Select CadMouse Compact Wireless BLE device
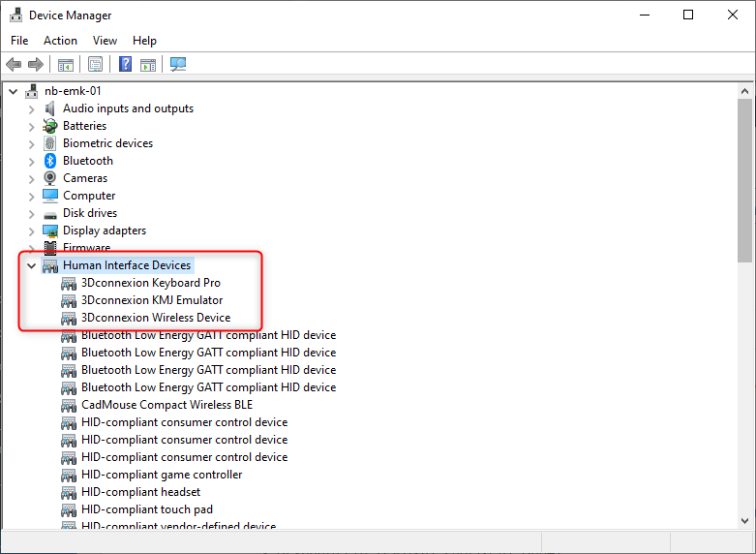The image size is (756, 554). (166, 405)
